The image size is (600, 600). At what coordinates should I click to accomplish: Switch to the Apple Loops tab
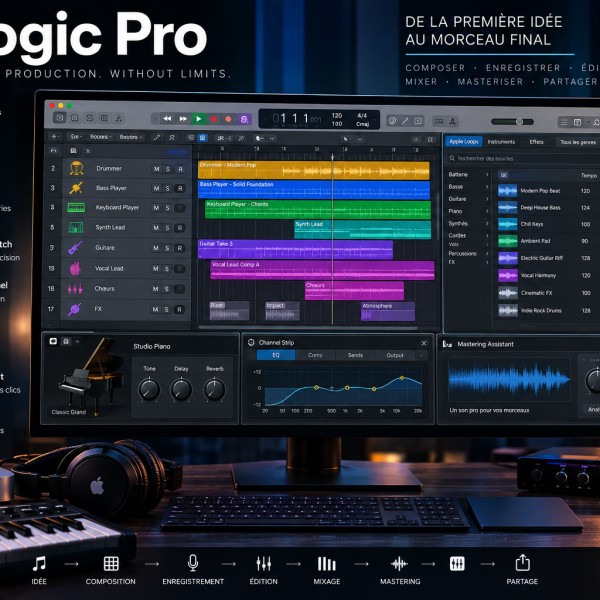pyautogui.click(x=464, y=142)
